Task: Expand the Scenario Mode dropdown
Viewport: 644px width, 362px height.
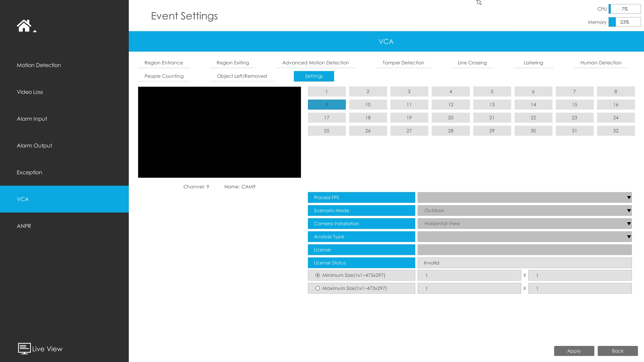Action: [524, 210]
